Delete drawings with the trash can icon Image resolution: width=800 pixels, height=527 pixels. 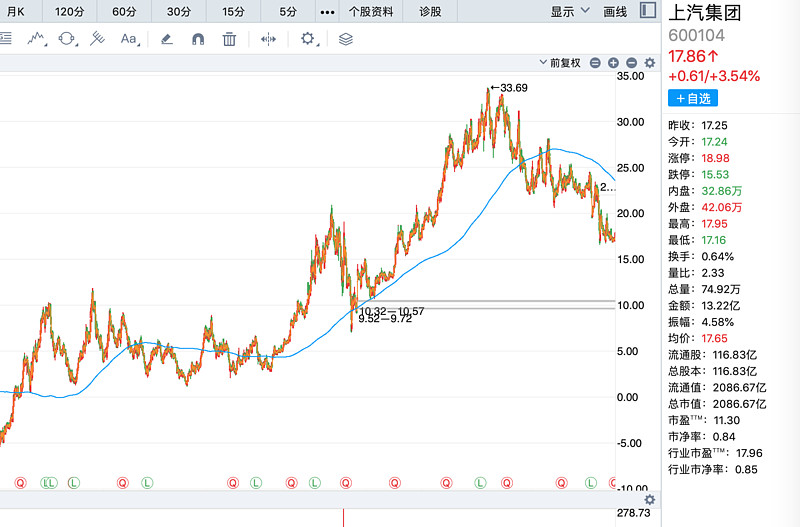pyautogui.click(x=229, y=39)
